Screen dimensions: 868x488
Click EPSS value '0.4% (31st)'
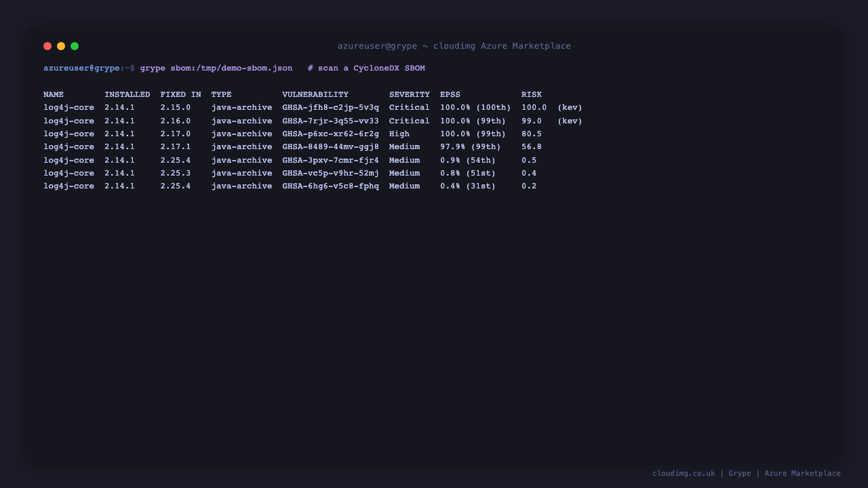[x=468, y=186]
